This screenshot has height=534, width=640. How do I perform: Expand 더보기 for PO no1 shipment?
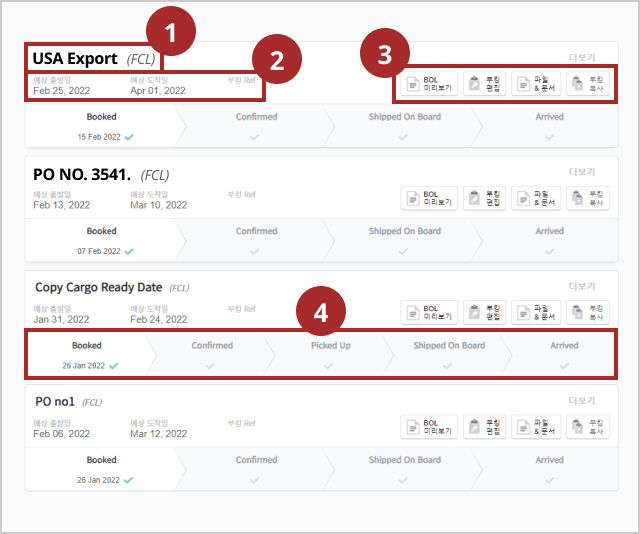[582, 400]
